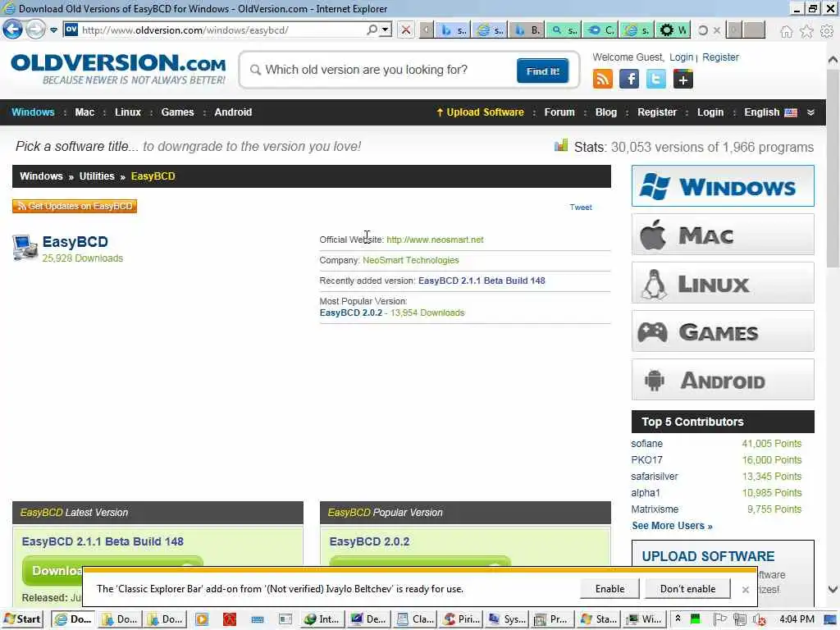Click Enable in the add-on notification
The width and height of the screenshot is (840, 630).
[x=609, y=589]
